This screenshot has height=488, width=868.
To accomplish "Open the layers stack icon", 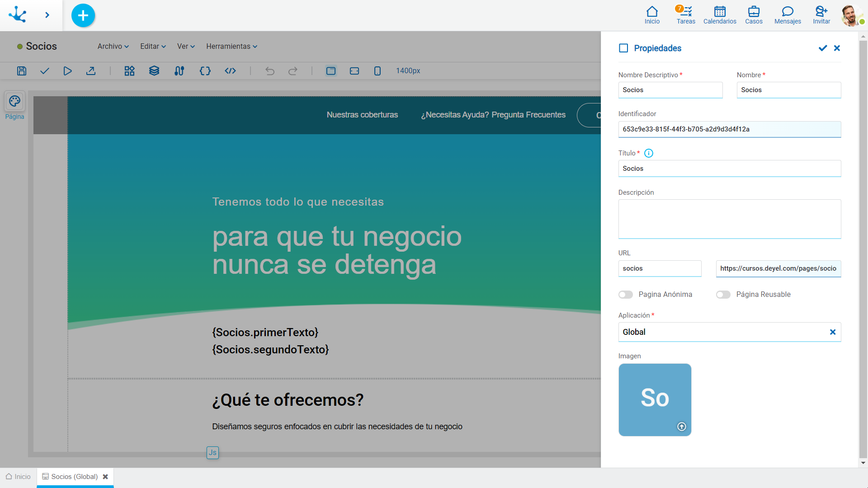I will 154,71.
